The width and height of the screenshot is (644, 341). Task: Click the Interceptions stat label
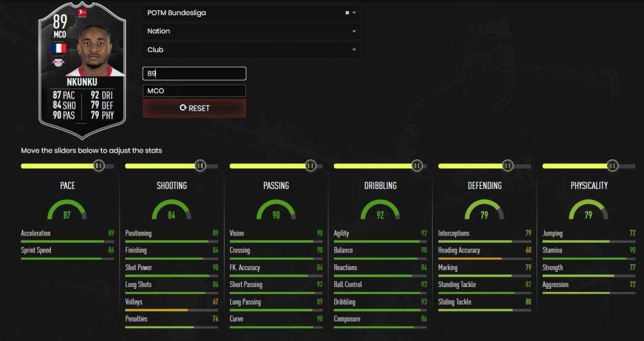[x=454, y=234]
